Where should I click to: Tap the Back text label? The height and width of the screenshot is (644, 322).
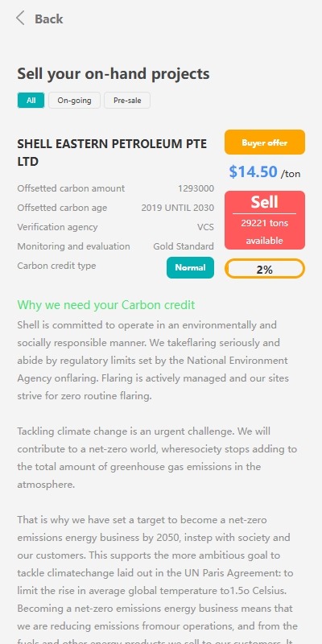point(49,19)
